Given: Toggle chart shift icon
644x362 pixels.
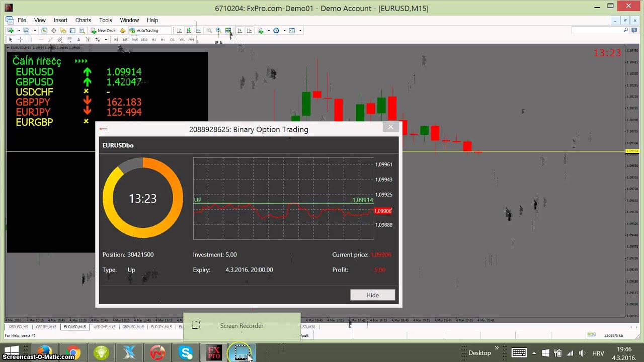Looking at the screenshot, I should (249, 31).
